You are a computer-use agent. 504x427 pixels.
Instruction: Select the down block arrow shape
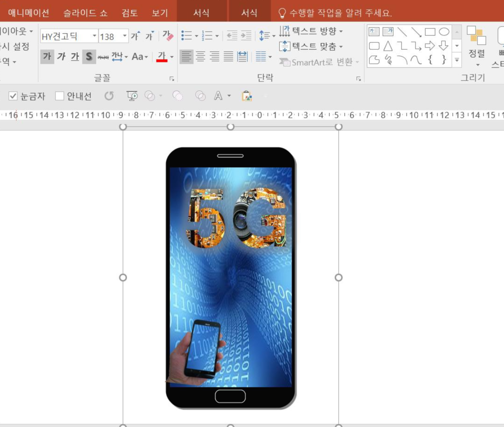pos(444,46)
